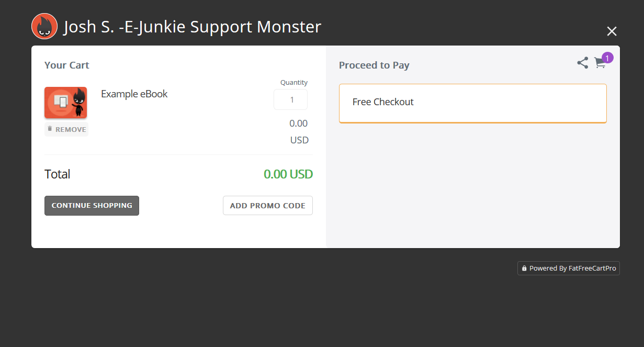644x347 pixels.
Task: Click the Proceed to Pay heading
Action: pyautogui.click(x=374, y=65)
